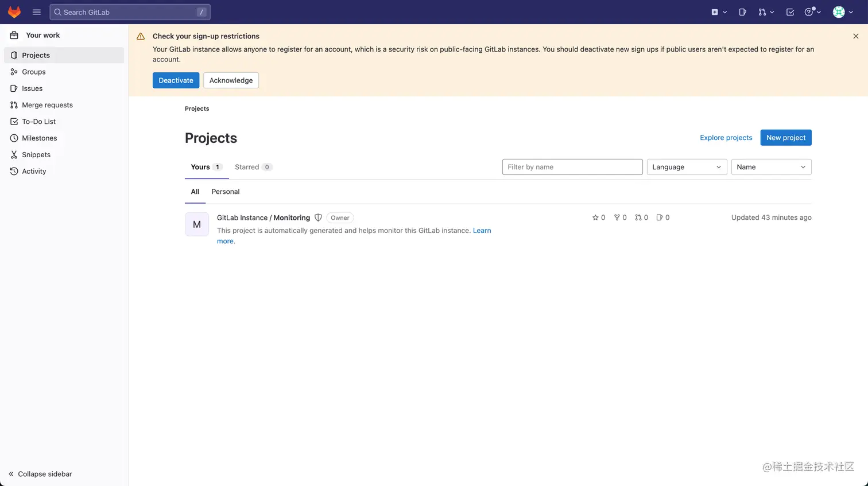The height and width of the screenshot is (486, 868).
Task: Click the New project button
Action: pyautogui.click(x=786, y=138)
